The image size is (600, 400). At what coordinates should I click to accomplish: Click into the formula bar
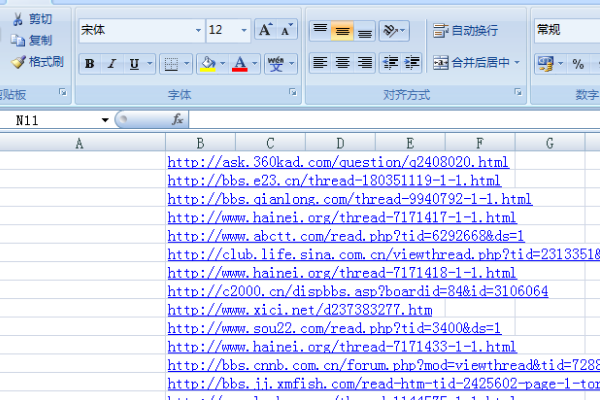[x=394, y=120]
